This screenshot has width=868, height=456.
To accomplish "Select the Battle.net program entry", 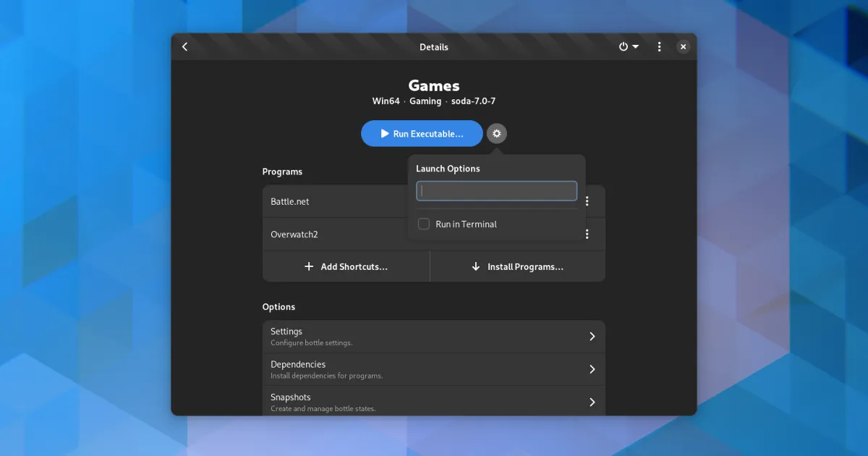I will tap(290, 201).
